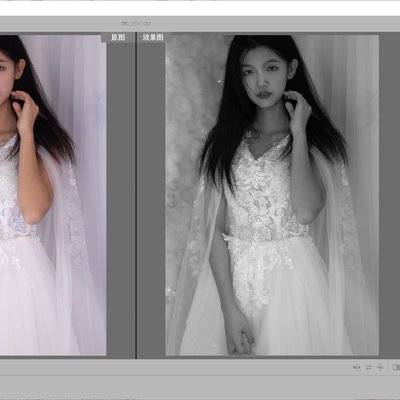Click the third cross-shaped icon in bottom toolbar

(x=380, y=367)
